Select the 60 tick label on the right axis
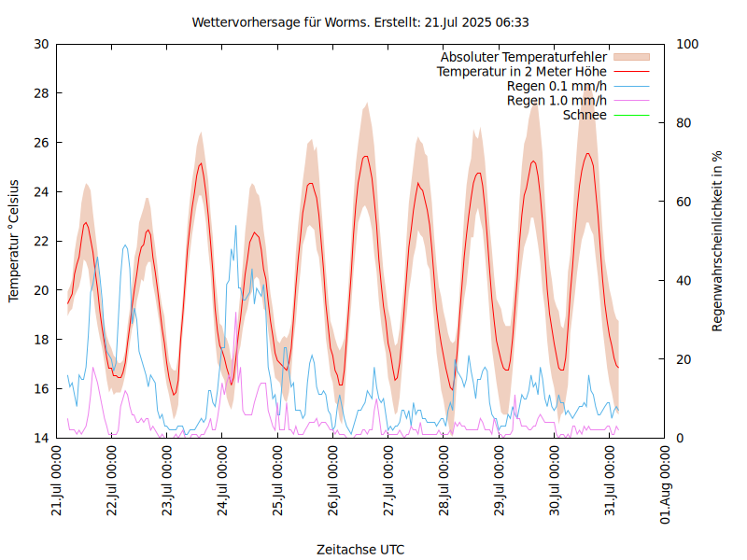Screen dimensions: 747x560 tap(682, 202)
